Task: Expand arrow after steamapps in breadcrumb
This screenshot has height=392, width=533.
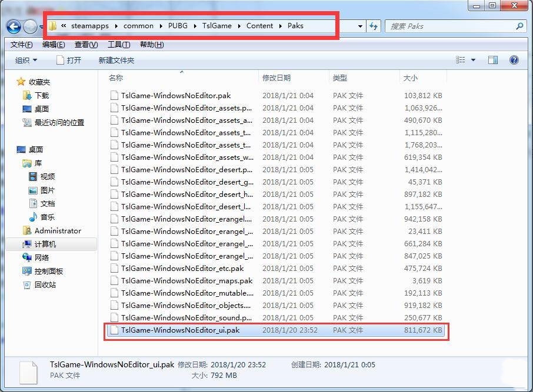Action: 116,26
